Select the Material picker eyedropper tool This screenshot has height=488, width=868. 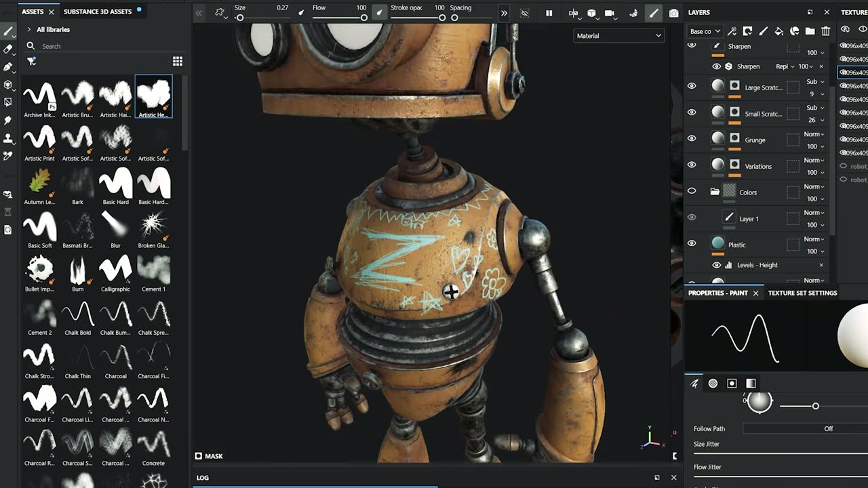[x=8, y=155]
